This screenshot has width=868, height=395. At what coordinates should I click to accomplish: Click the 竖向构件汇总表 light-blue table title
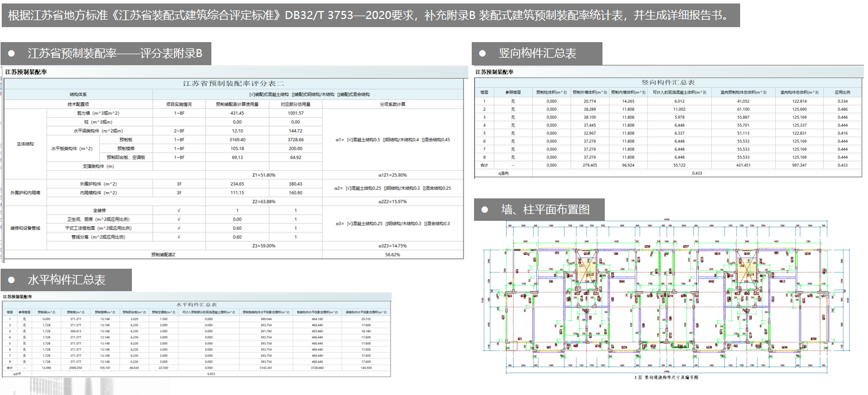669,82
